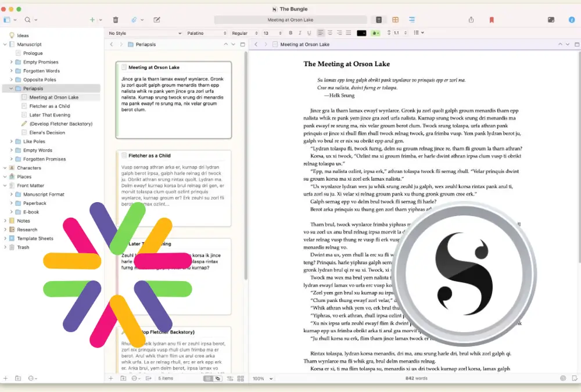581x392 pixels.
Task: Expand the Forgotten Words folder
Action: coord(10,71)
